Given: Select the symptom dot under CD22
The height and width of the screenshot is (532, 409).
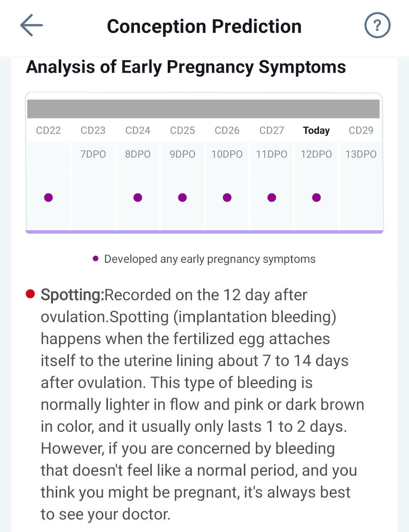Looking at the screenshot, I should pos(48,197).
